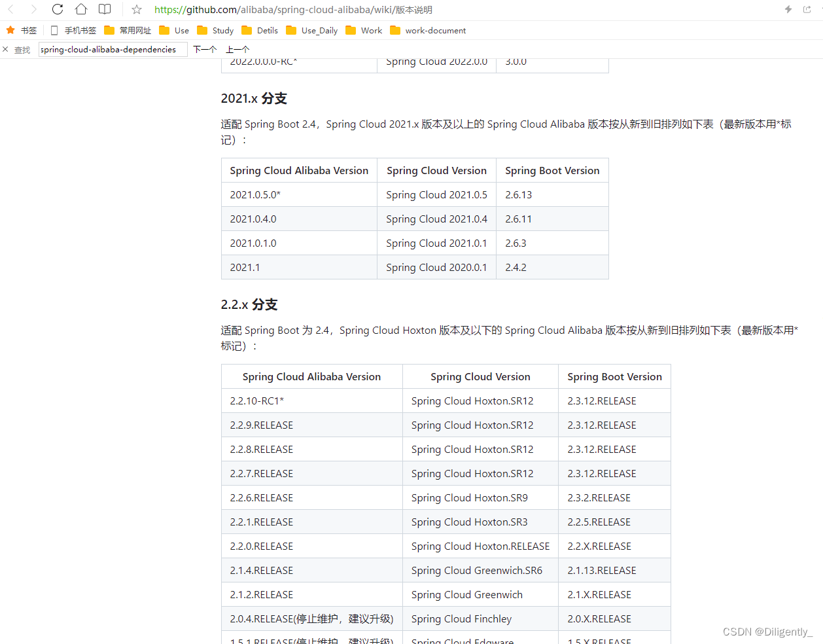
Task: Select the 2.0.X.RELEASE boot cell
Action: point(614,618)
